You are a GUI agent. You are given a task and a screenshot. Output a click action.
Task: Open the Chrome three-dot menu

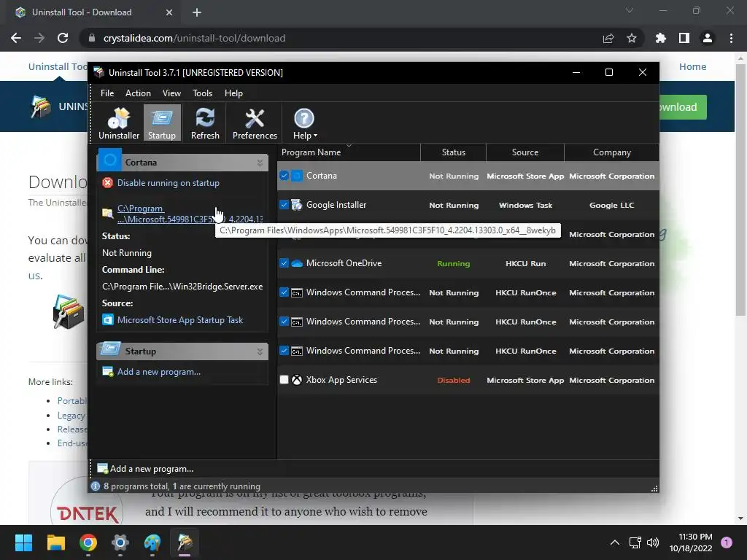731,38
